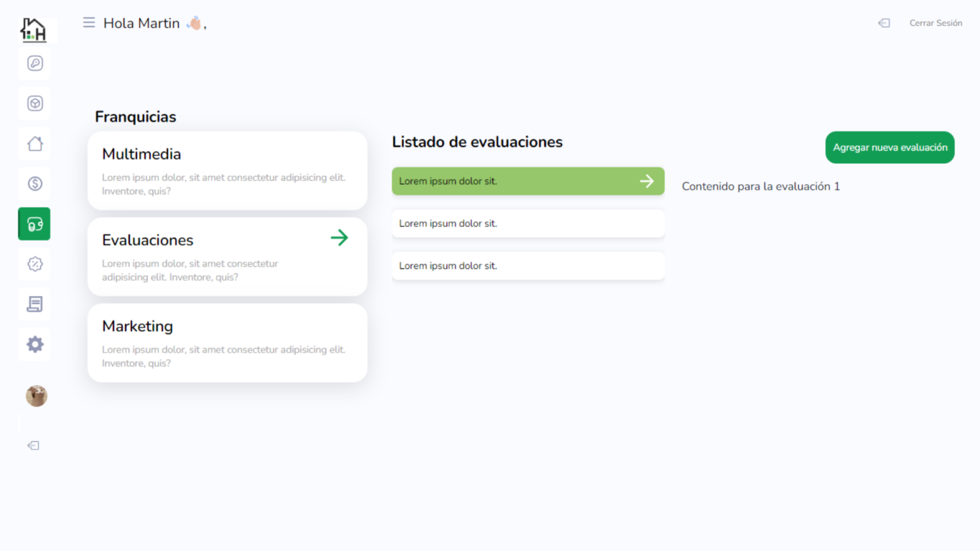Open the Multimedia franchise card
This screenshot has width=980, height=551.
(227, 170)
